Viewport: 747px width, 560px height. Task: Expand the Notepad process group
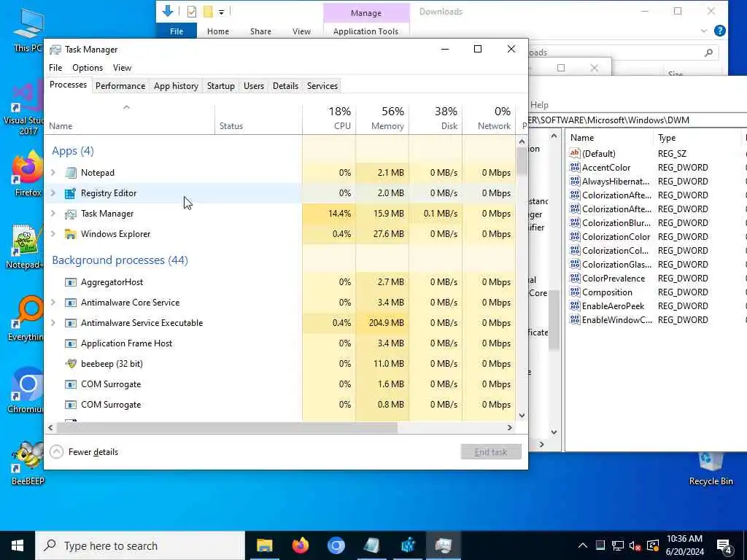[53, 173]
